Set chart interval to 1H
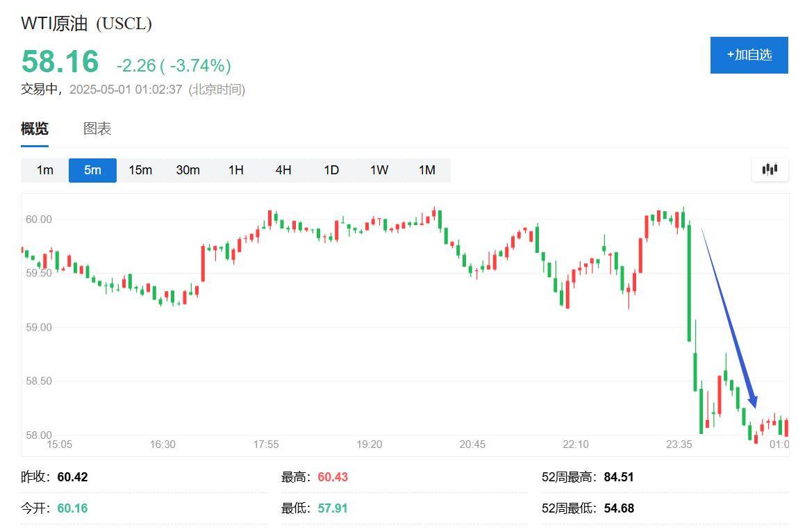The width and height of the screenshot is (798, 532). (x=236, y=170)
